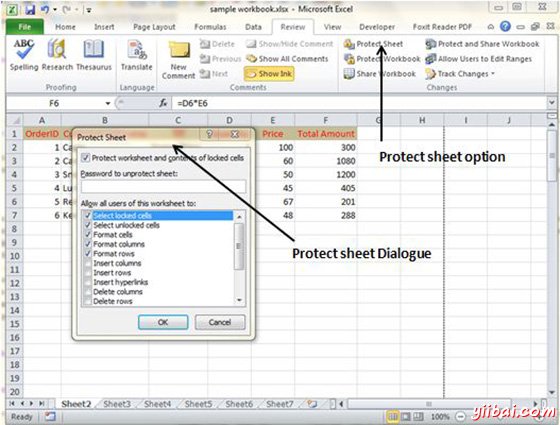Switch to the Insert tab
Viewport: 560px width, 425px height.
coord(104,27)
